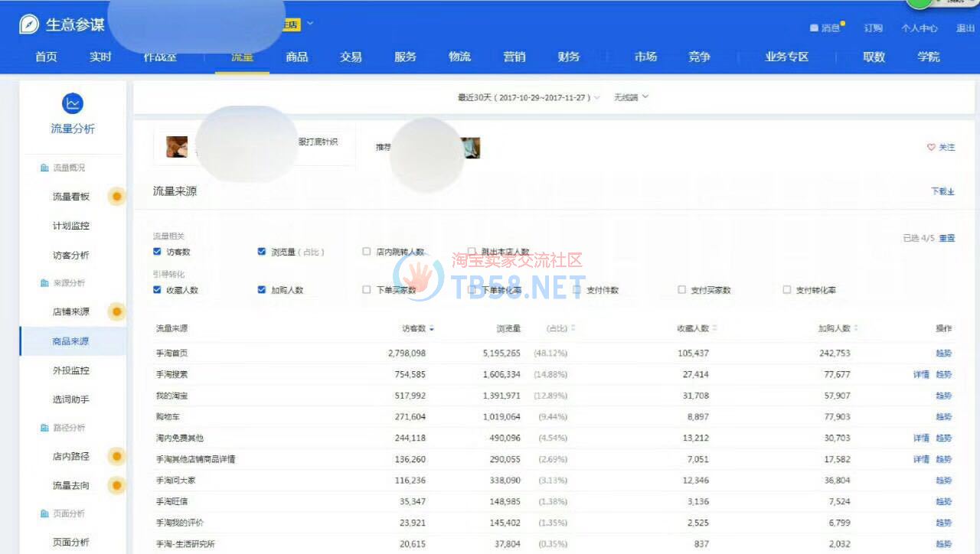Uncheck the 收藏人数 checkbox
The image size is (980, 554).
coord(157,289)
